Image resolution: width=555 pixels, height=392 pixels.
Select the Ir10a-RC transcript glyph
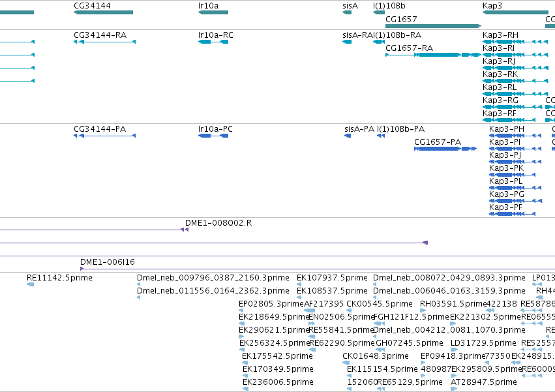pos(213,42)
